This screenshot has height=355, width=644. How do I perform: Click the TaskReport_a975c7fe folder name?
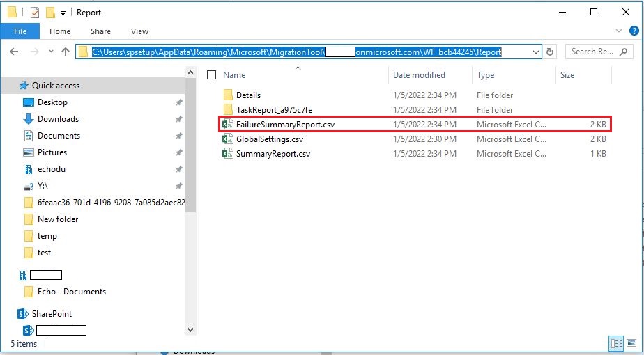coord(275,109)
